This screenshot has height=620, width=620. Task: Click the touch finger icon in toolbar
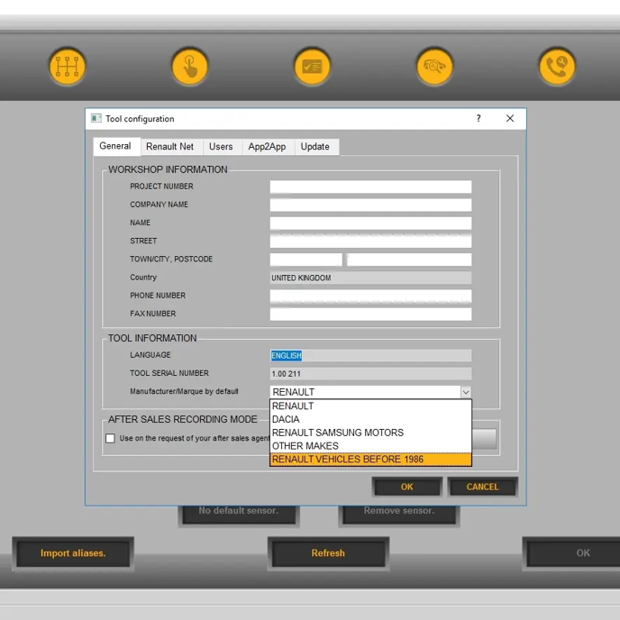[190, 66]
